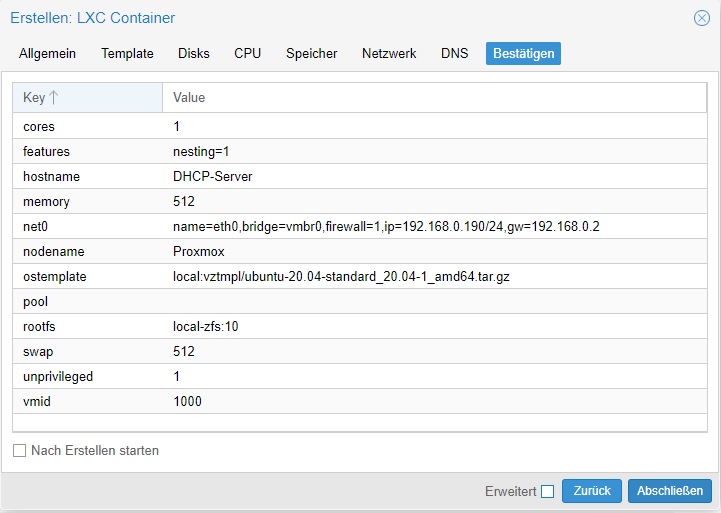Click Abschließen to finish creation
This screenshot has width=721, height=513.
point(670,491)
